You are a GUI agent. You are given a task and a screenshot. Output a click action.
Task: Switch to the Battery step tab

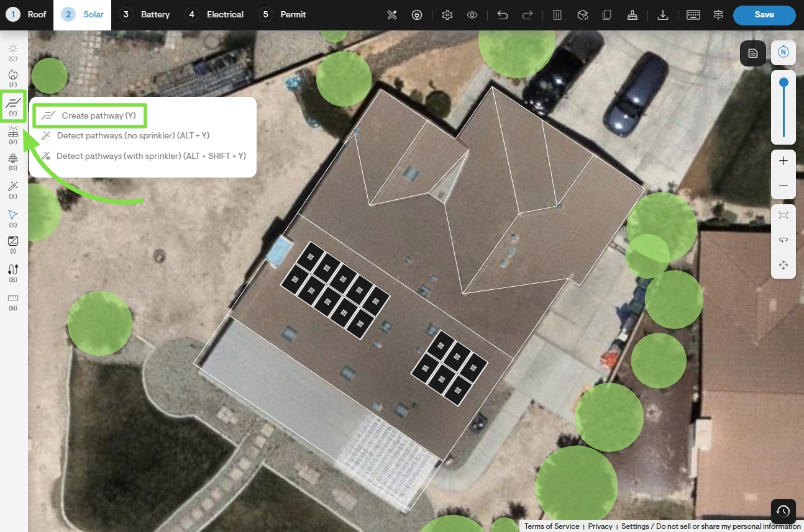[x=145, y=14]
